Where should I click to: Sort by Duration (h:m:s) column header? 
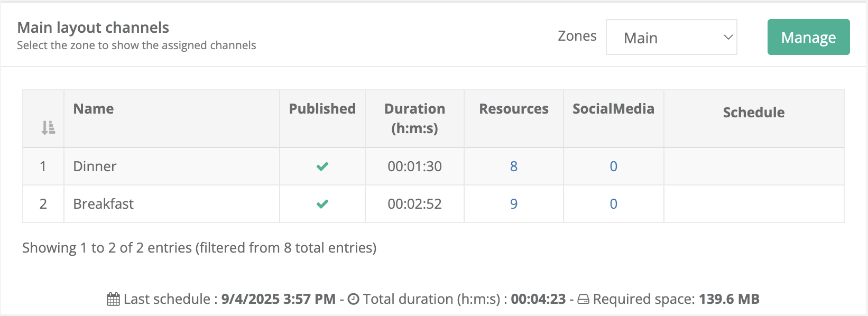[414, 118]
